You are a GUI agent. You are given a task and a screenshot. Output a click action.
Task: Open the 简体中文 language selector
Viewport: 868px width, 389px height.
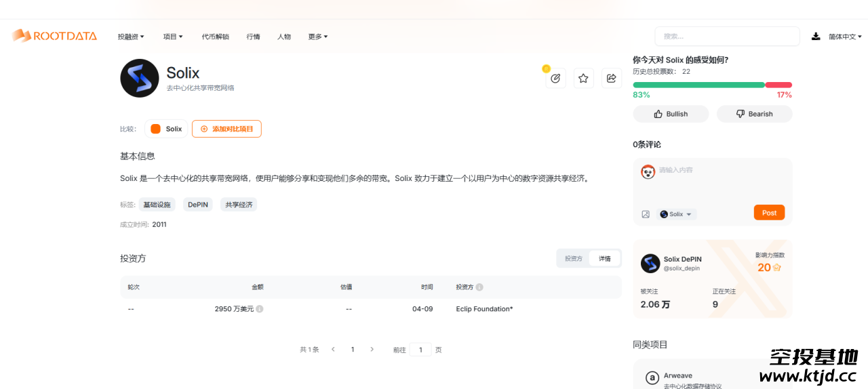click(x=845, y=37)
